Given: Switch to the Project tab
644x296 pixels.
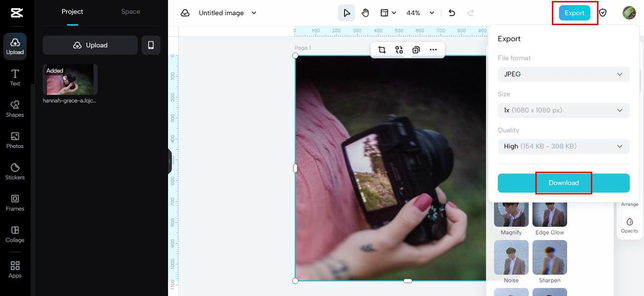Looking at the screenshot, I should (x=72, y=12).
